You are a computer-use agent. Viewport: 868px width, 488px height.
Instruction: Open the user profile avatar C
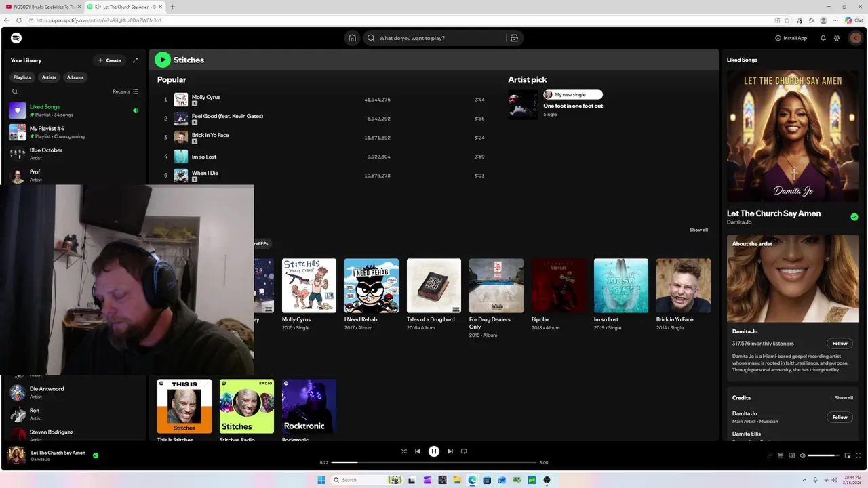(x=855, y=38)
